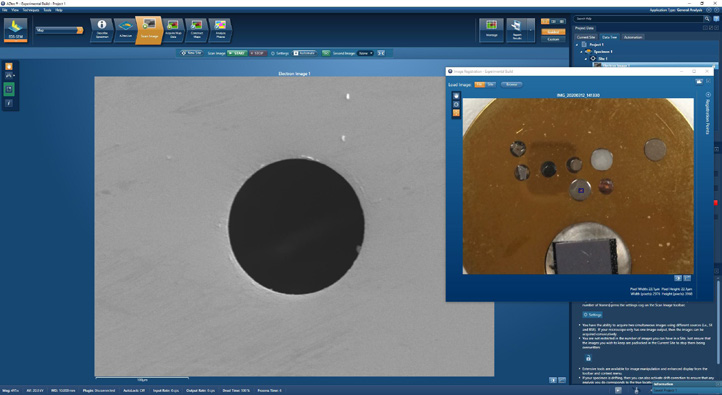Click the bottom tool in left image toolbar
The height and width of the screenshot is (395, 722).
click(x=9, y=103)
